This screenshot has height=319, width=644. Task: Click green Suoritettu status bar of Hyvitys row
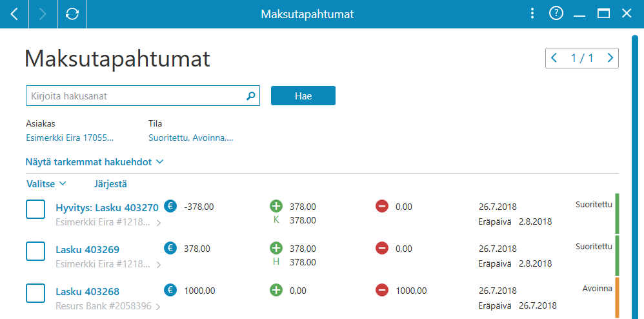point(617,213)
